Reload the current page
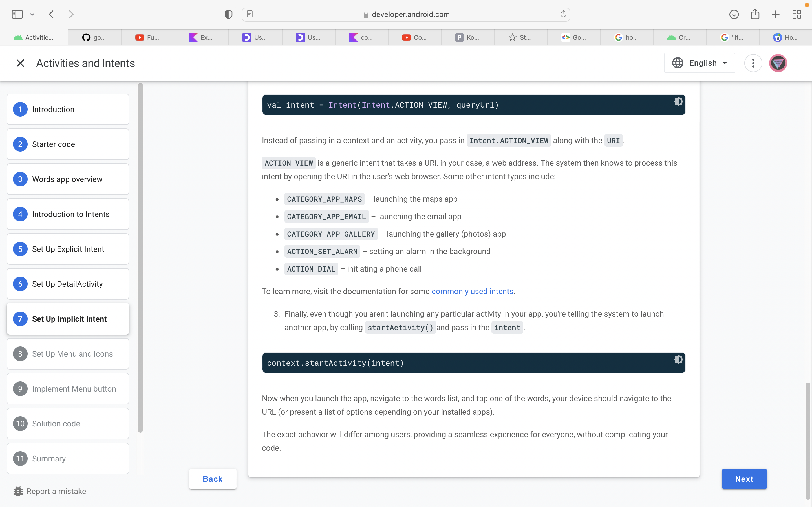The height and width of the screenshot is (507, 812). pos(563,14)
